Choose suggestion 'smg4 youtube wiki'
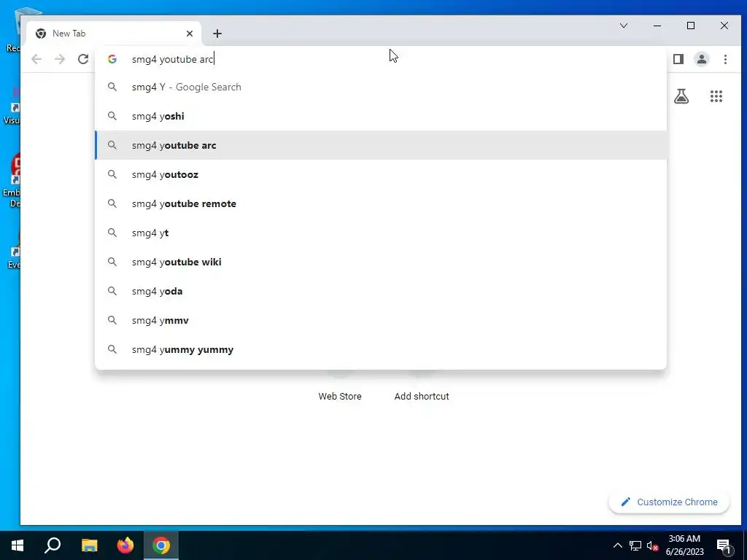 pyautogui.click(x=381, y=262)
